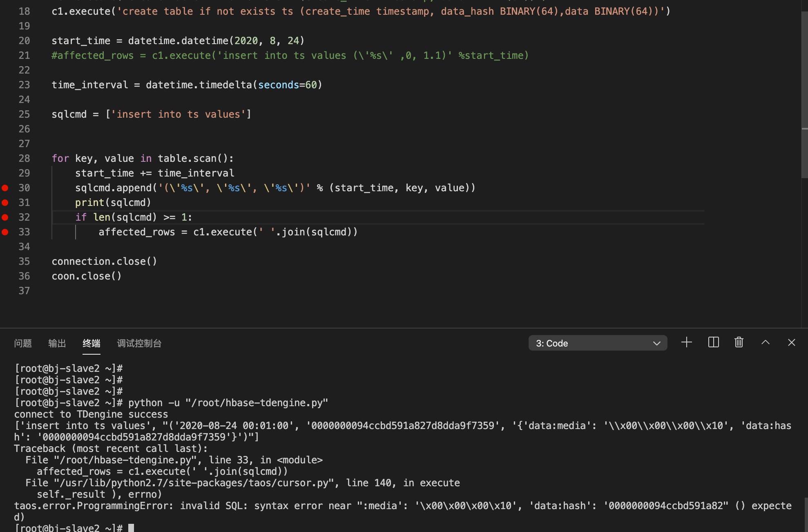Click 'affected_rows = c1.execute' on line 33
Image resolution: width=808 pixels, height=532 pixels.
[x=228, y=232]
